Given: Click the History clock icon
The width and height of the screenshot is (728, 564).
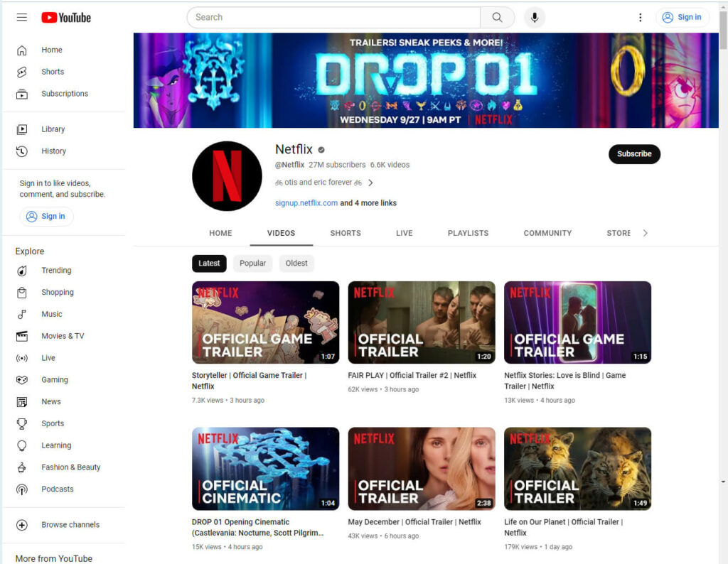Looking at the screenshot, I should pos(22,151).
